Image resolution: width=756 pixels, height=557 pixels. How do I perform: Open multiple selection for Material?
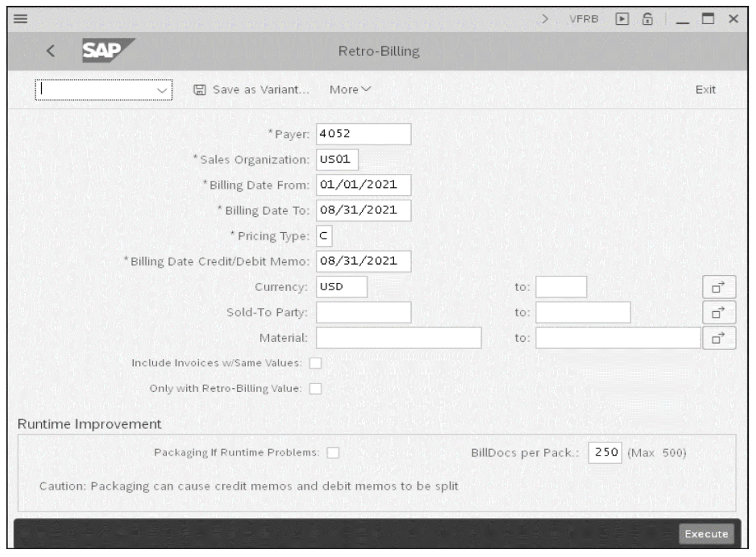tap(719, 338)
